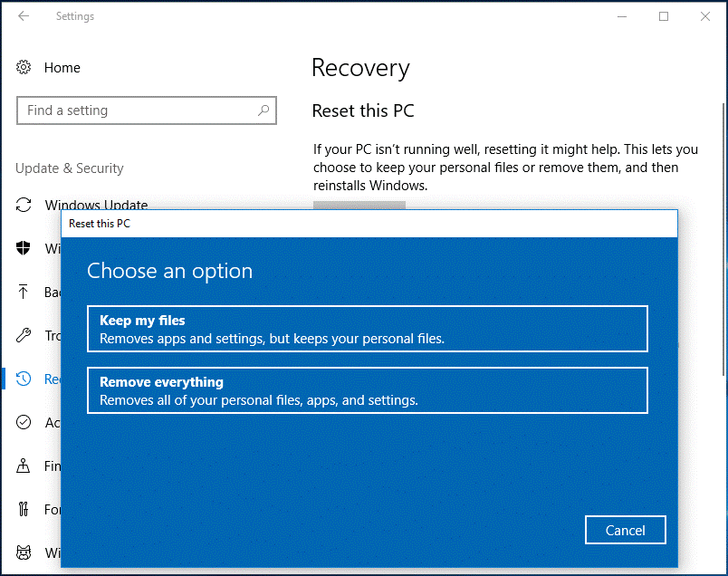
Task: Click the back arrow at top left
Action: click(24, 15)
